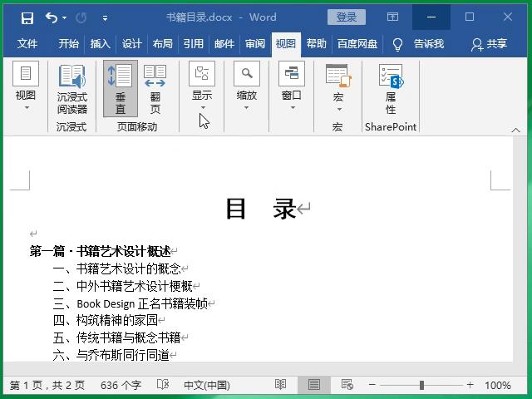The width and height of the screenshot is (532, 399).
Task: Click heading 第一篇·书籍艺术设计概述
Action: [100, 251]
